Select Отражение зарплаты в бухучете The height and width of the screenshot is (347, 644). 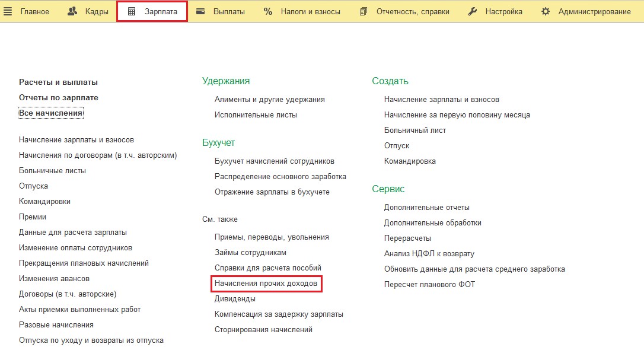click(x=272, y=192)
